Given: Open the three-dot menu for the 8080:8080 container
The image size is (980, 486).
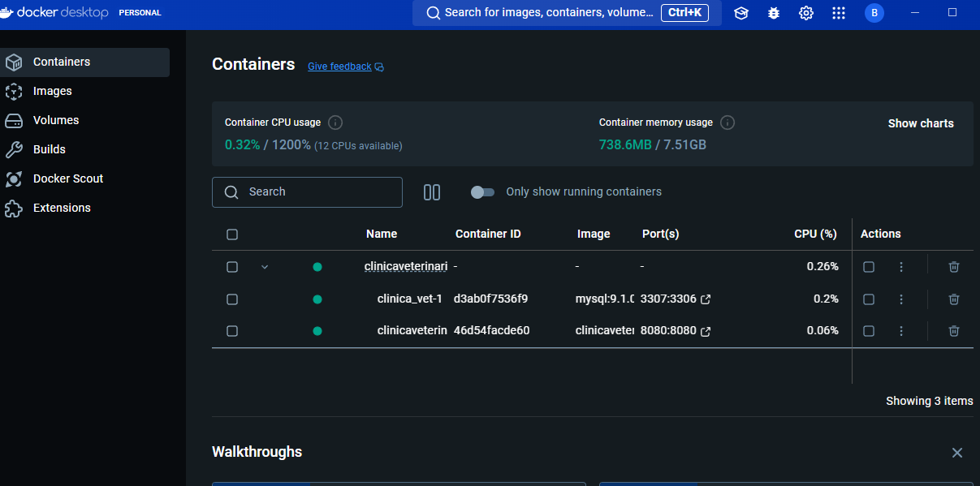Looking at the screenshot, I should click(900, 330).
